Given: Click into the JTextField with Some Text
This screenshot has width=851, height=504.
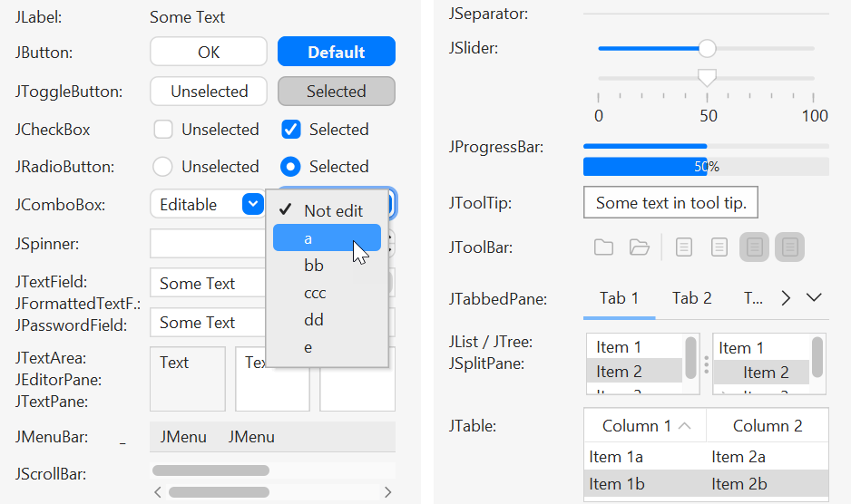Looking at the screenshot, I should [209, 283].
